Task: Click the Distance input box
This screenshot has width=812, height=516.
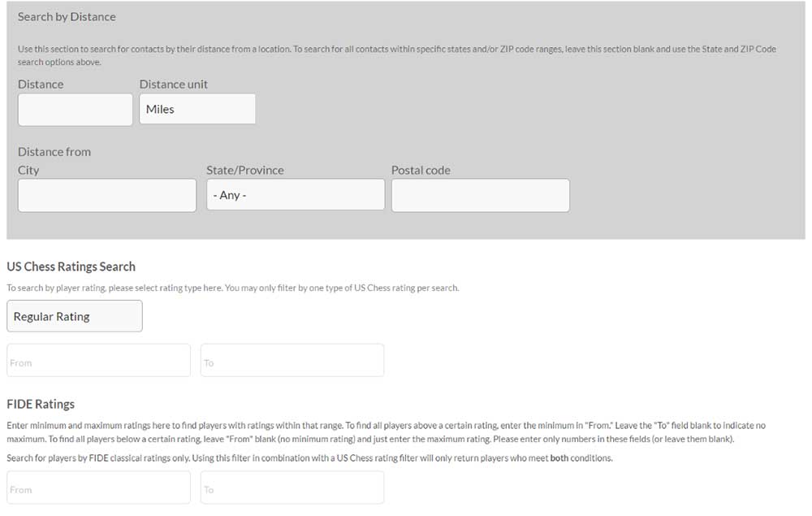Action: 75,108
